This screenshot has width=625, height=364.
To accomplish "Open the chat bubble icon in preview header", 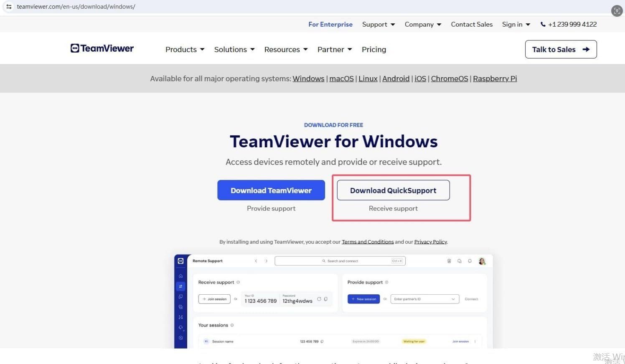I will point(459,261).
